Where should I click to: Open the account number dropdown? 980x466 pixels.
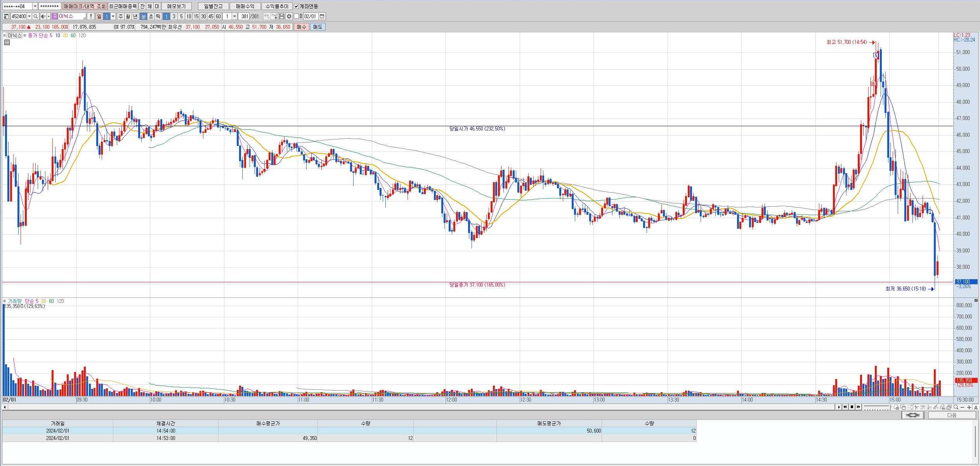click(35, 6)
